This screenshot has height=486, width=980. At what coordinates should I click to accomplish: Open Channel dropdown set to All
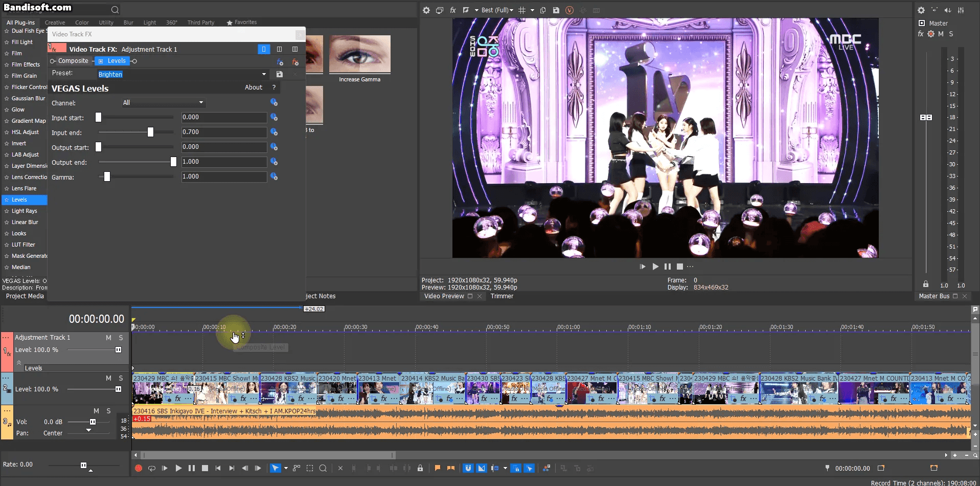pos(163,103)
